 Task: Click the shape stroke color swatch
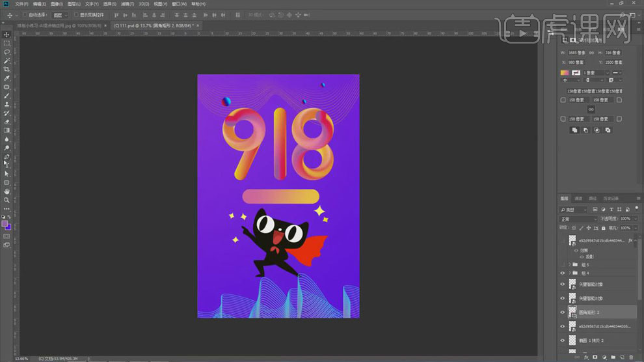click(x=576, y=73)
